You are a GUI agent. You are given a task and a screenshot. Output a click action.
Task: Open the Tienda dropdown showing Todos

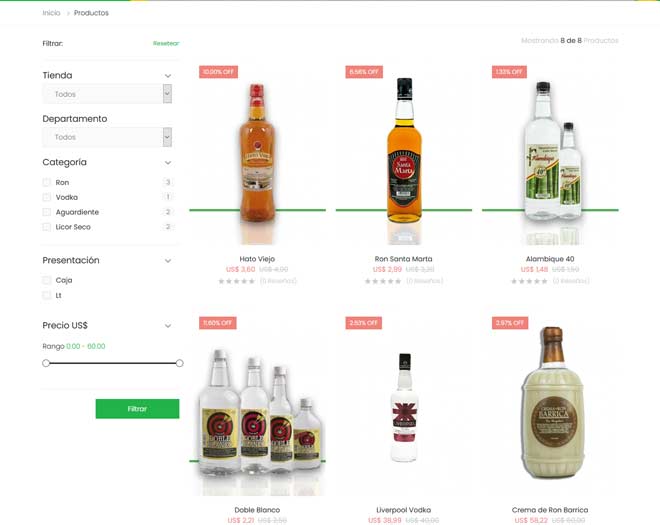click(107, 94)
